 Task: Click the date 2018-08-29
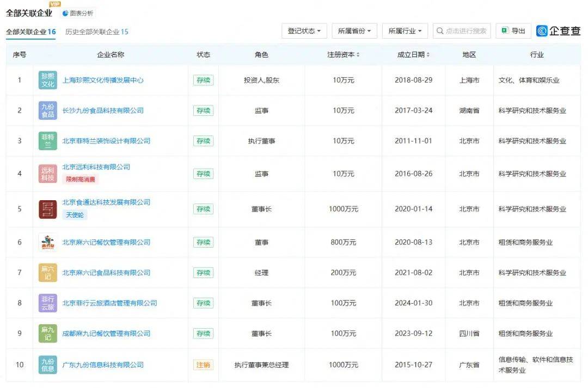point(413,80)
